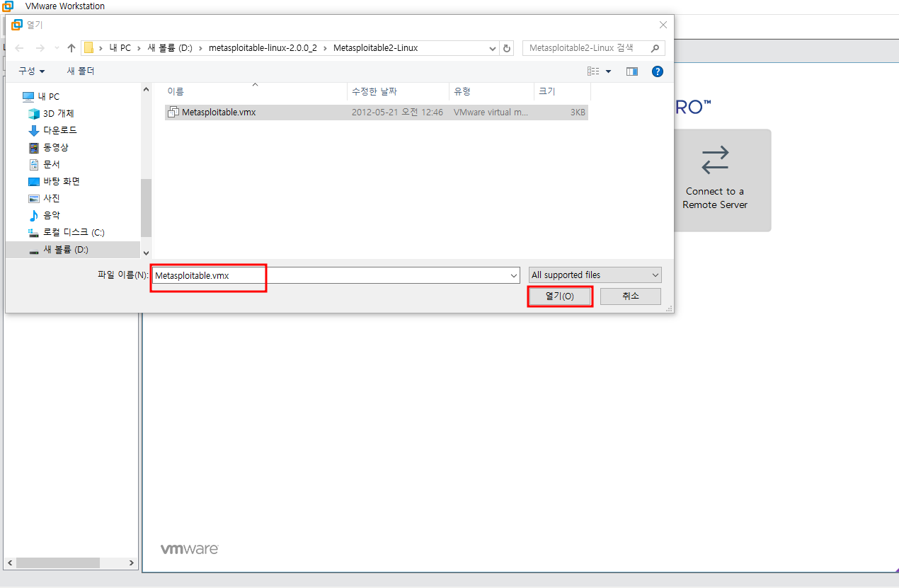Open view options dropdown arrow

tap(608, 71)
